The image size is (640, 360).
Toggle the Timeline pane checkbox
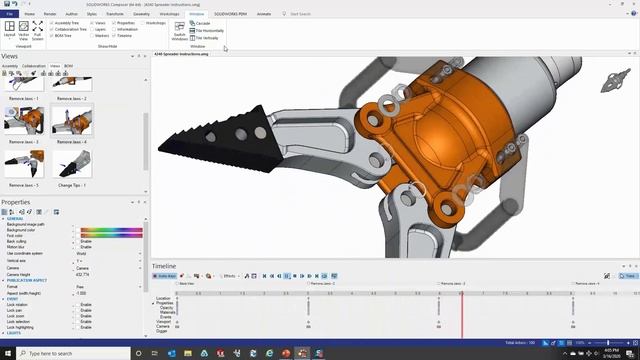click(114, 36)
